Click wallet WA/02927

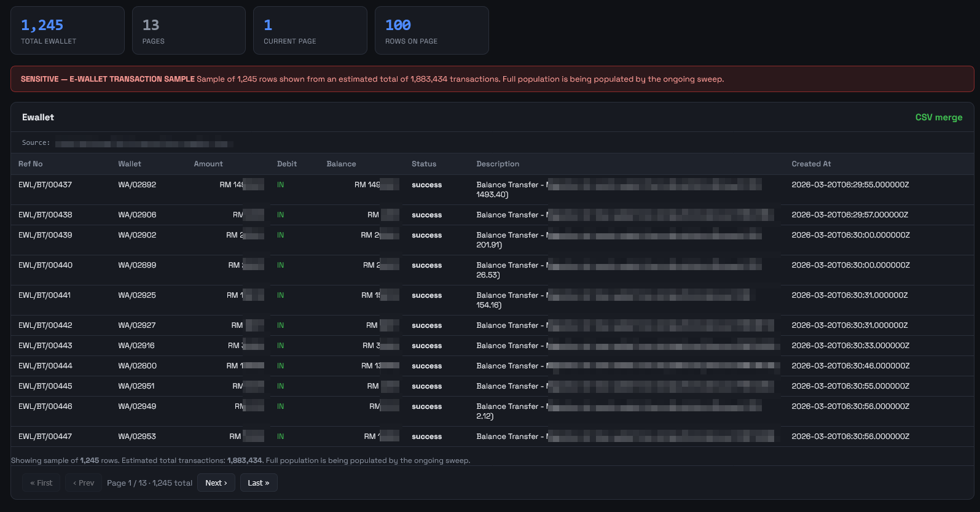[x=137, y=325]
